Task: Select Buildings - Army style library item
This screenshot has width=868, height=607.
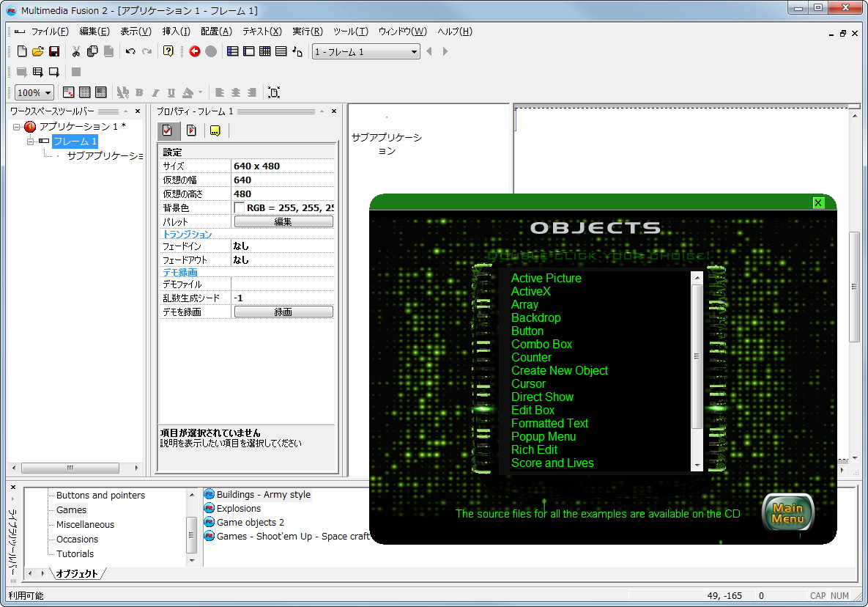Action: pos(263,495)
